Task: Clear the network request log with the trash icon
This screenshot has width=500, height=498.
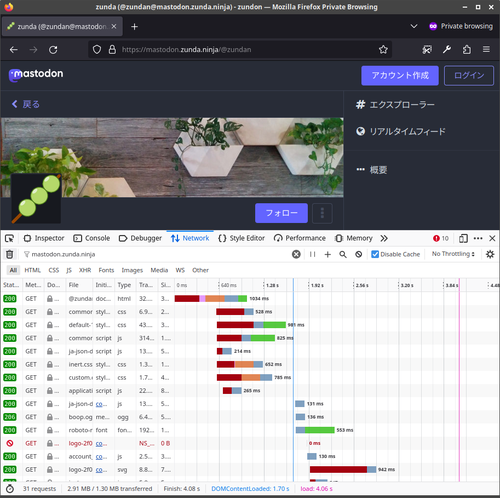Action: 10,254
